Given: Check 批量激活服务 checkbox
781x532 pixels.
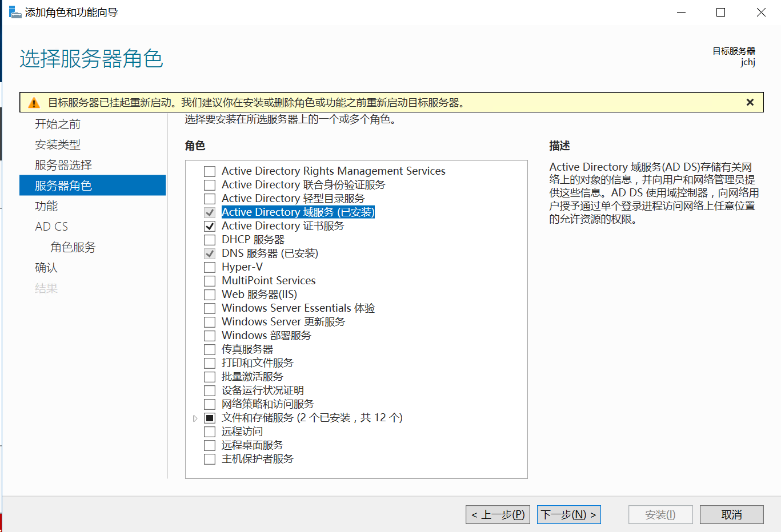Looking at the screenshot, I should pos(210,377).
